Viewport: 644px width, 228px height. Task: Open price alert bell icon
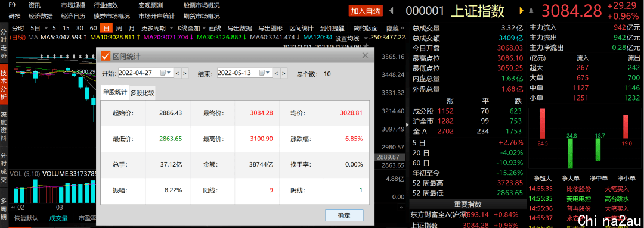(x=531, y=11)
